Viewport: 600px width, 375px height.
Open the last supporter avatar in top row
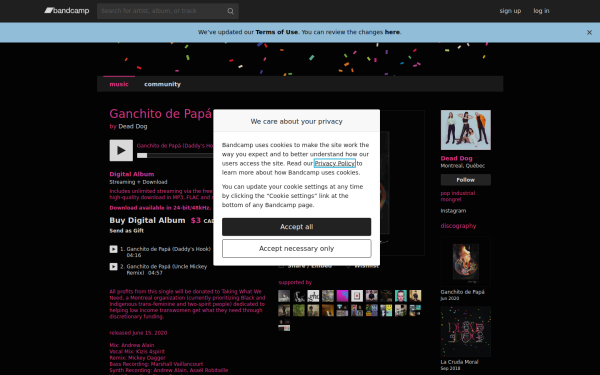[415, 296]
